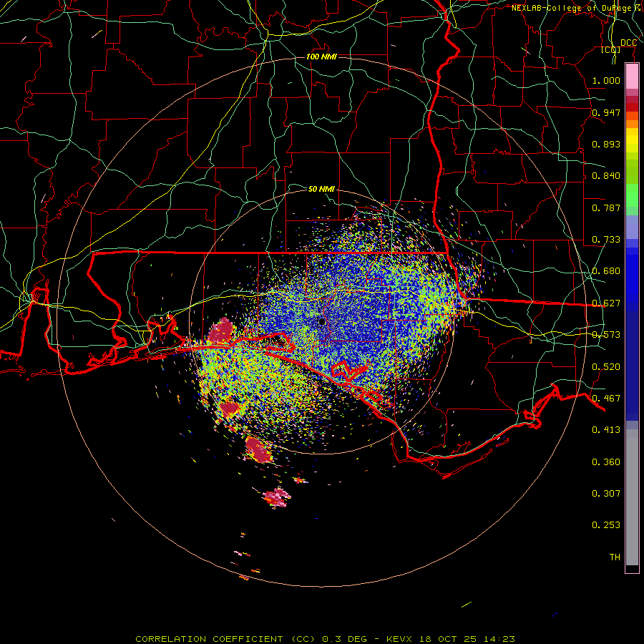Click the "14:23" timestamp in the caption
This screenshot has height=644, width=644.
(x=499, y=639)
